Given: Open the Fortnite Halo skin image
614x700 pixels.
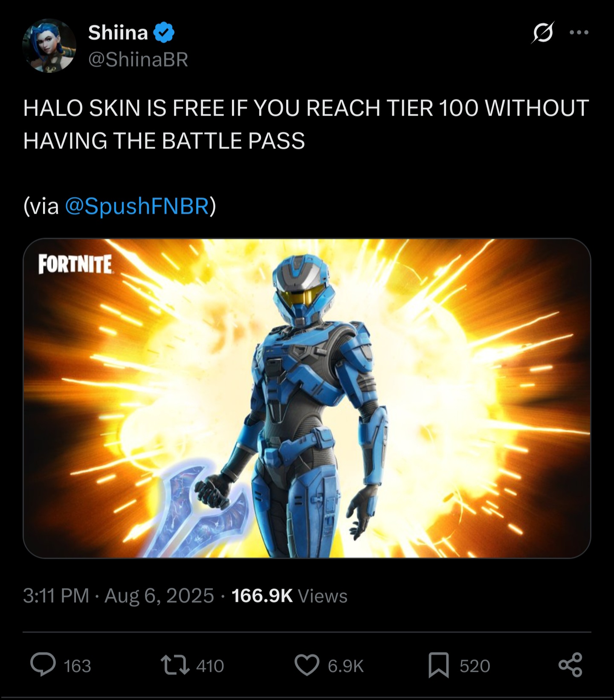Looking at the screenshot, I should point(307,398).
